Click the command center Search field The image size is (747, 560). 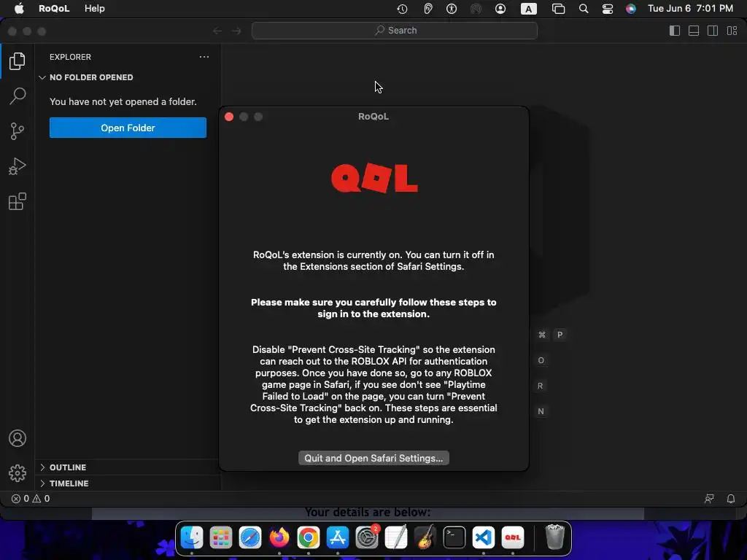click(x=395, y=31)
